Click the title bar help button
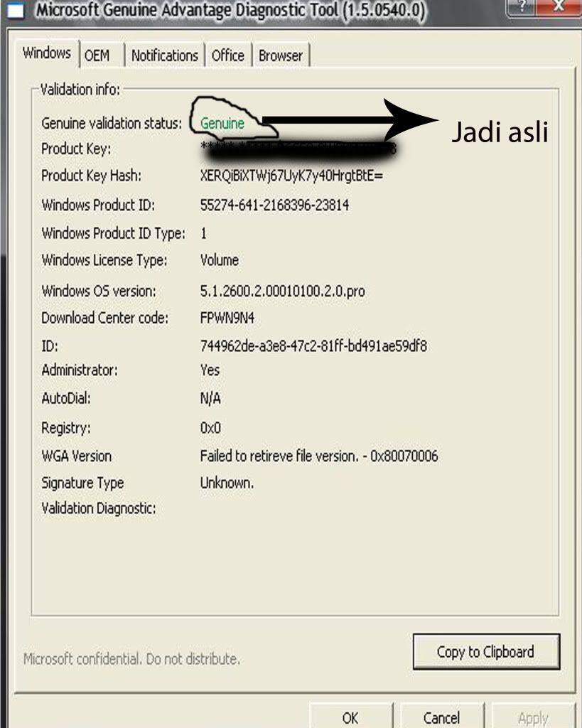Viewport: 582px width, 728px height. 521,6
